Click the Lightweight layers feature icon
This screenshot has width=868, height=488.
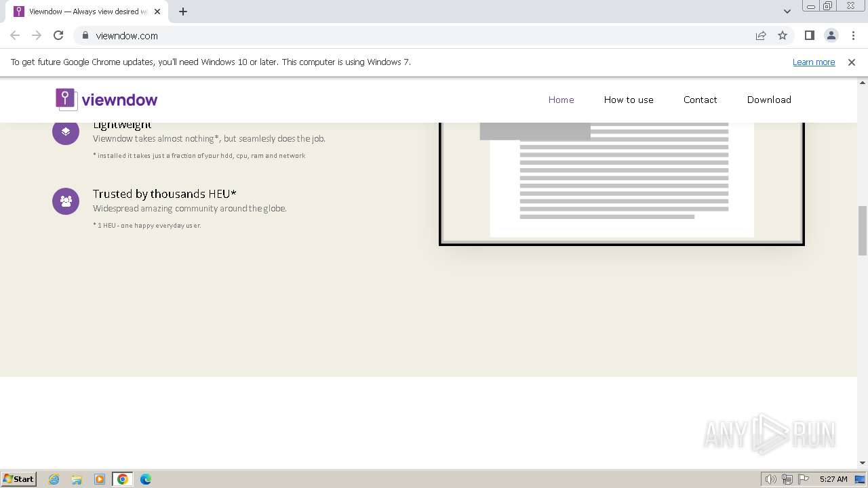[66, 131]
